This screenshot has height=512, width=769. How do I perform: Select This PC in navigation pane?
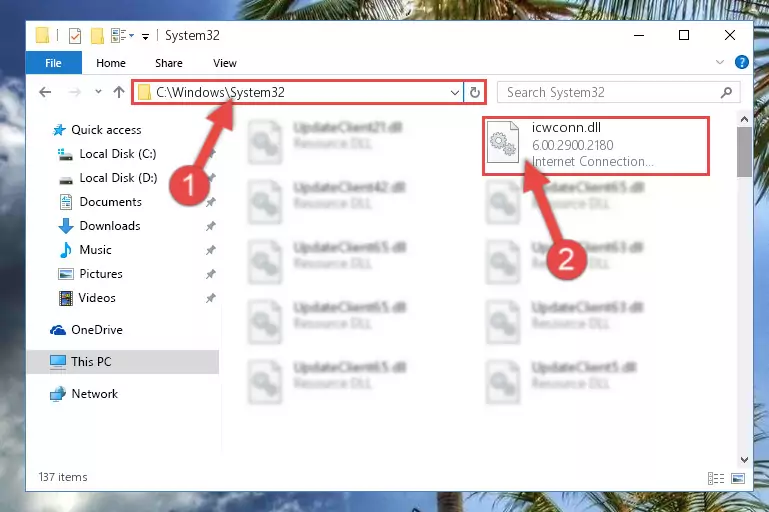123,362
